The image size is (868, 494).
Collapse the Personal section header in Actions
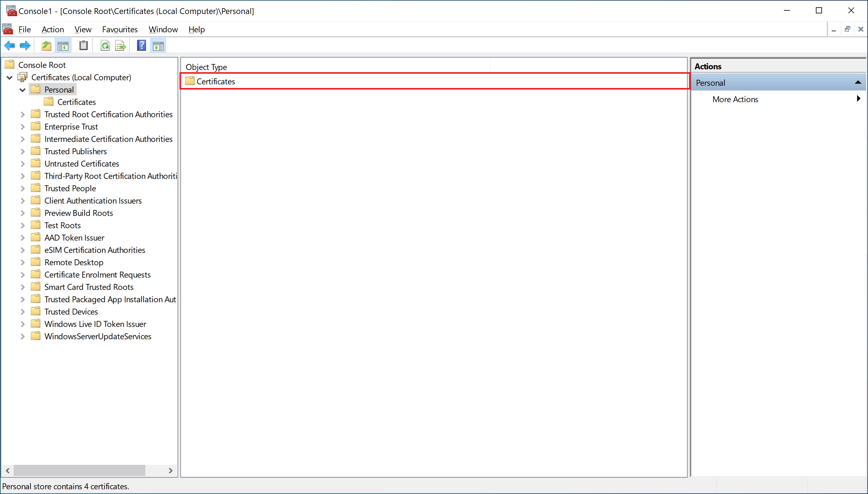(x=857, y=83)
